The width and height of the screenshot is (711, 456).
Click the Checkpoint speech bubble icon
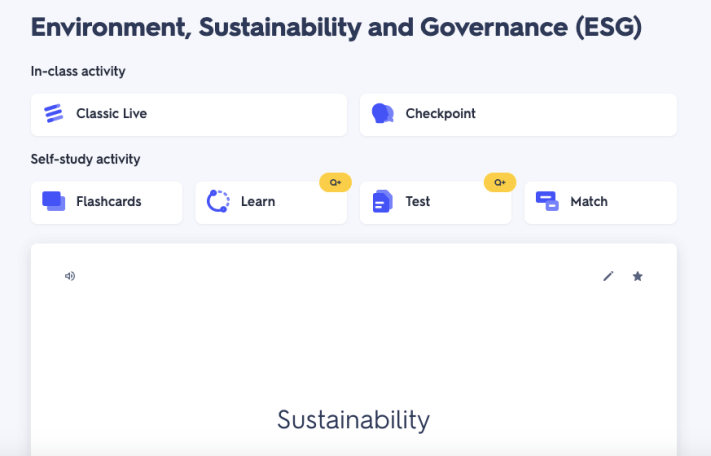(382, 114)
